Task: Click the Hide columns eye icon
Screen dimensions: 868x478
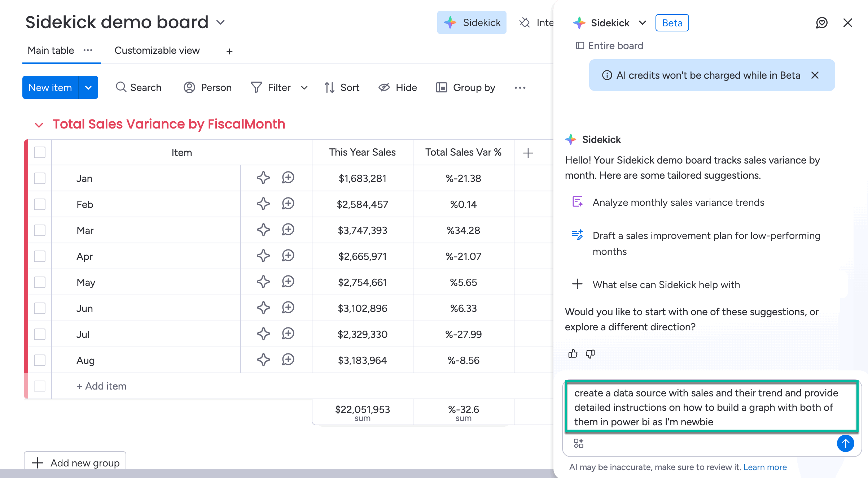Action: coord(384,87)
